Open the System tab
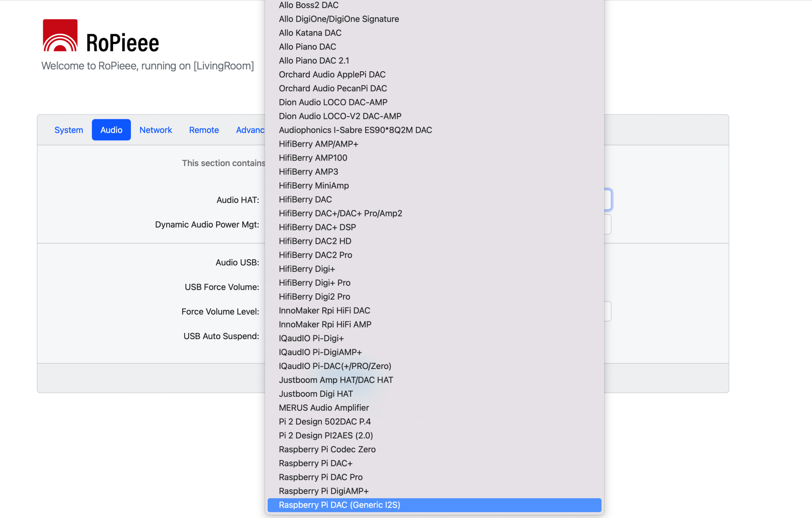The height and width of the screenshot is (518, 812). 69,130
